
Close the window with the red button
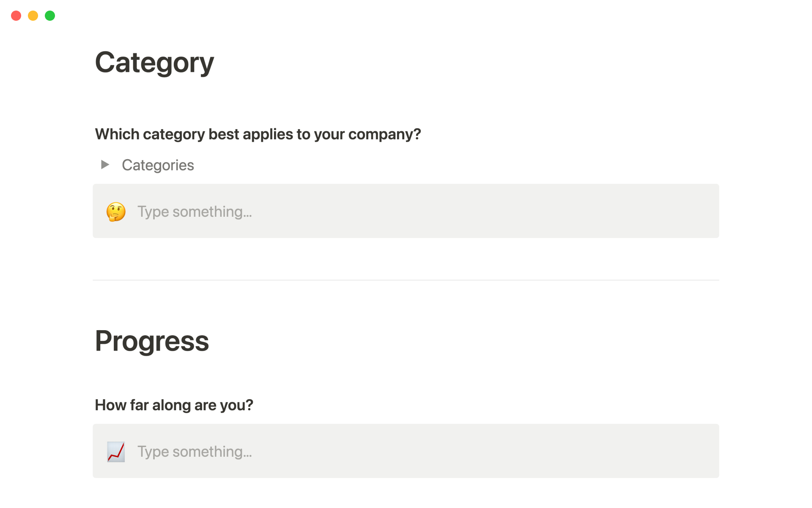pos(16,16)
